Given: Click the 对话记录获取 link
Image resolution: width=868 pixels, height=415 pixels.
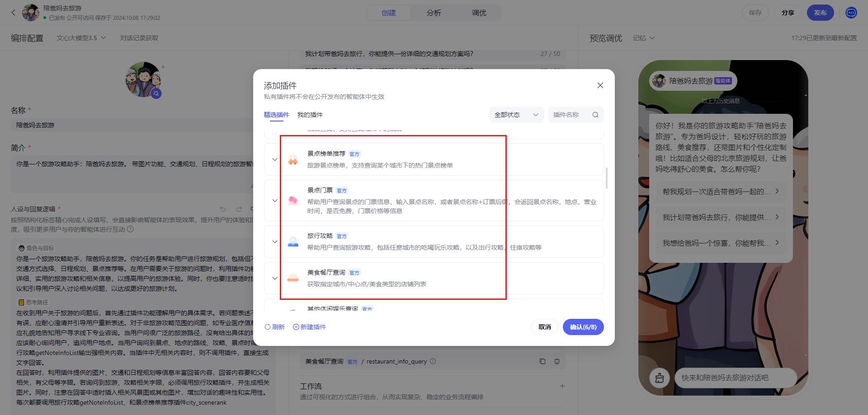Looking at the screenshot, I should point(139,38).
